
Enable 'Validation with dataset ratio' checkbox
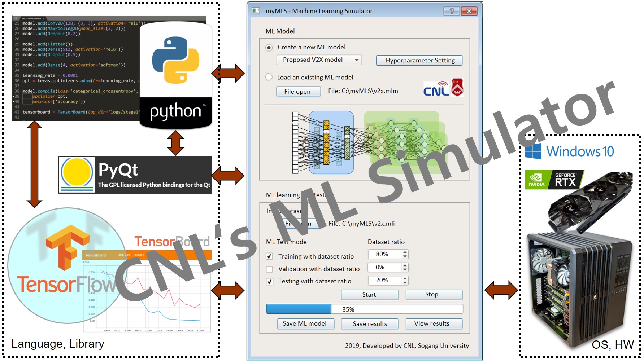click(x=269, y=269)
